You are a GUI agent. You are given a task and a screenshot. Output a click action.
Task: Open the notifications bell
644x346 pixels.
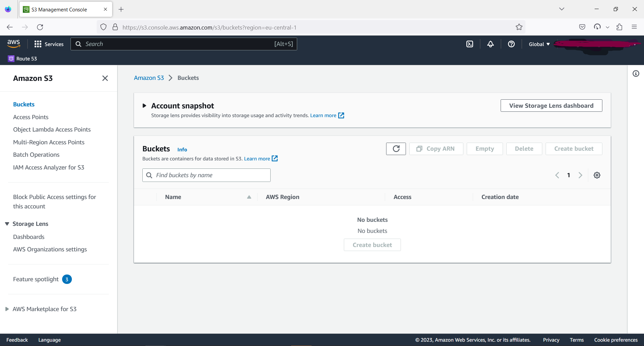[x=490, y=44]
